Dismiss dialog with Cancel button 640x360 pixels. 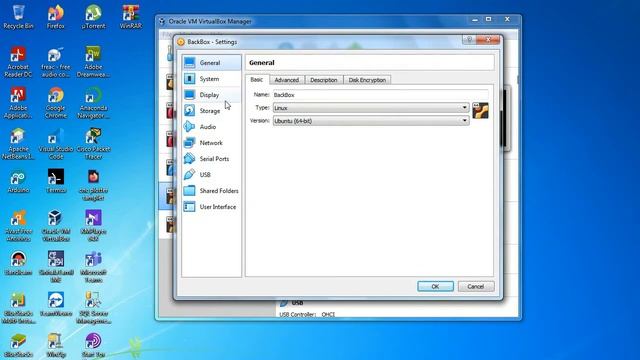476,287
